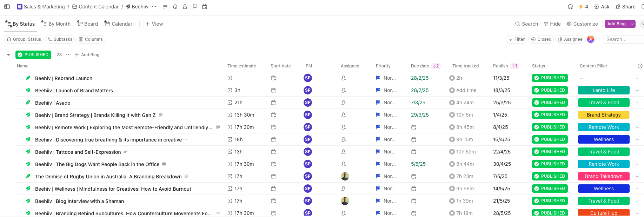Toggle the Closed tasks filter
The image size is (644, 217).
click(x=541, y=39)
